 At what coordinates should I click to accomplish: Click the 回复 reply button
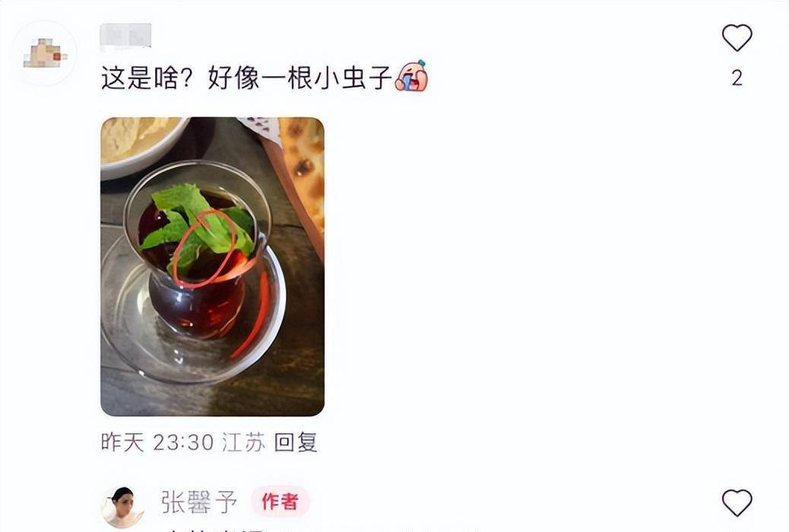point(296,442)
